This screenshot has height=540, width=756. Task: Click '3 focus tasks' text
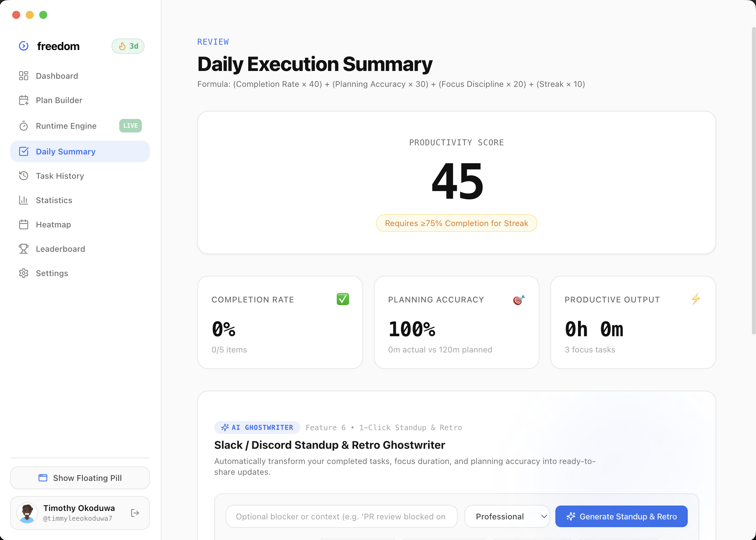[590, 350]
